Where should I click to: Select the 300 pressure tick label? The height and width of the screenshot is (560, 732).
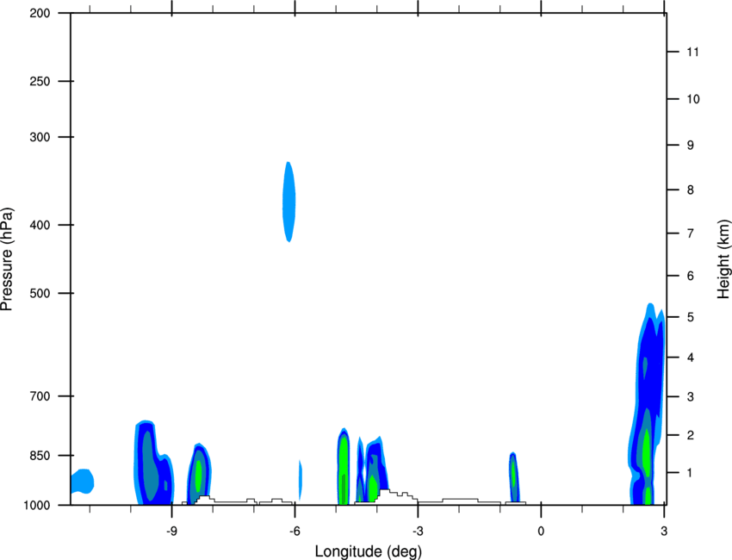tap(40, 137)
